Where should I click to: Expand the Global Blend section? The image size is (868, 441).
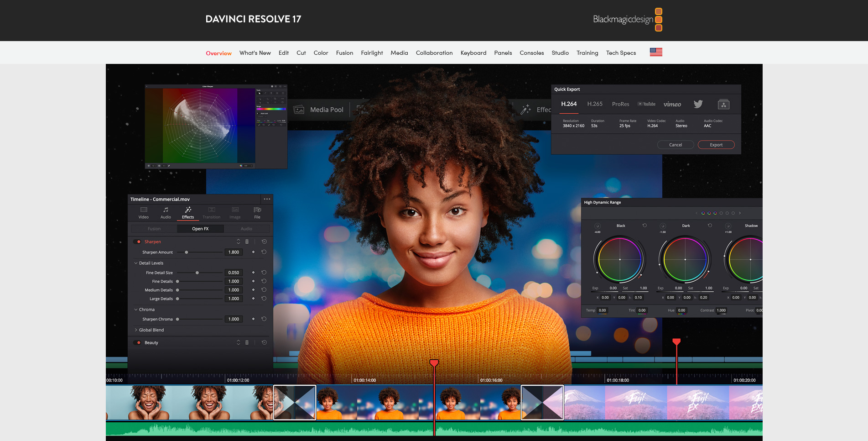136,330
